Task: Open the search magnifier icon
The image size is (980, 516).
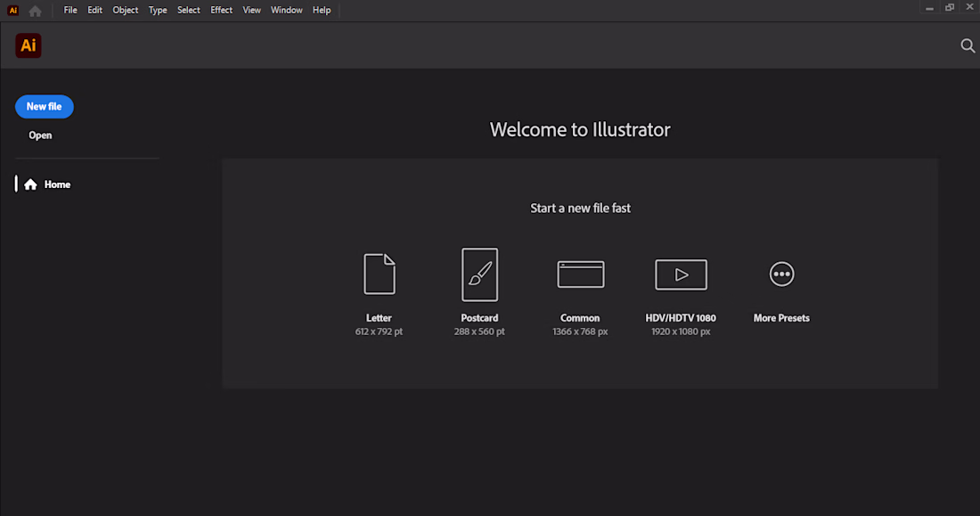Action: pos(968,45)
